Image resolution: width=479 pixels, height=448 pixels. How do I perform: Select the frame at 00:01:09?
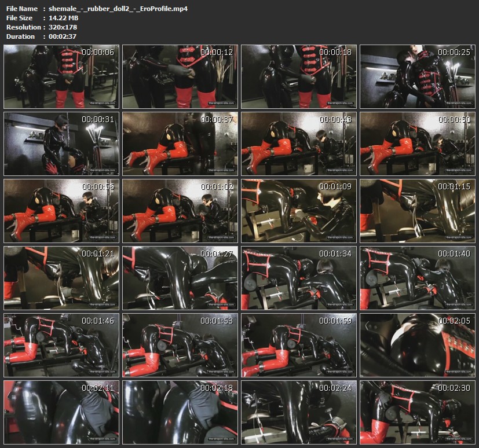(298, 211)
